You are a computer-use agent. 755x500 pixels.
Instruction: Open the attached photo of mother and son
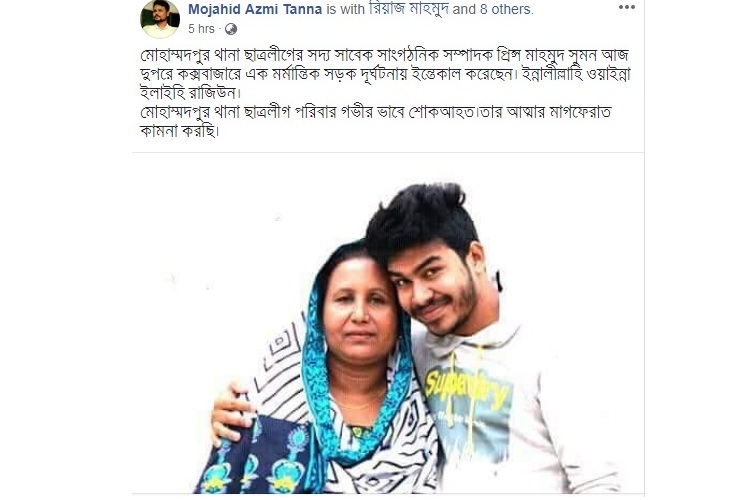click(x=388, y=325)
